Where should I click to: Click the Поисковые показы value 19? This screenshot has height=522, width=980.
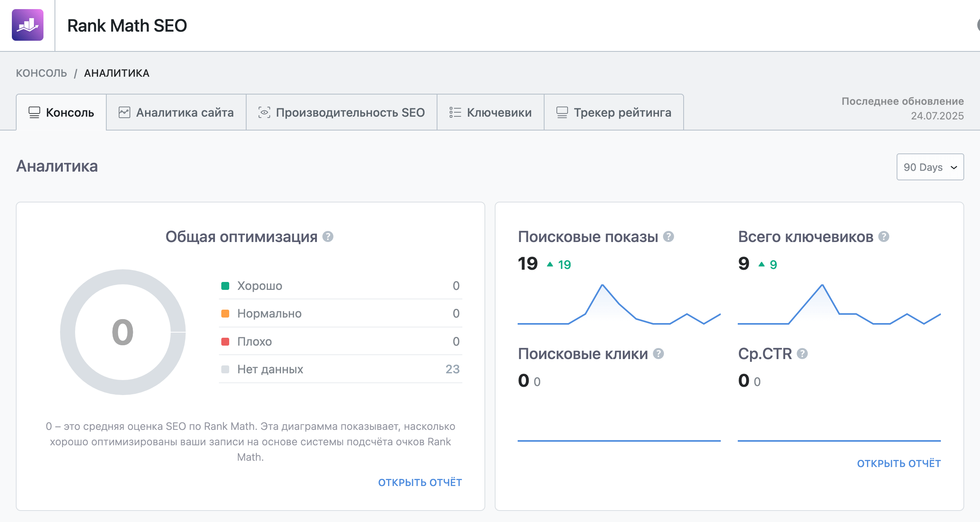pos(528,263)
